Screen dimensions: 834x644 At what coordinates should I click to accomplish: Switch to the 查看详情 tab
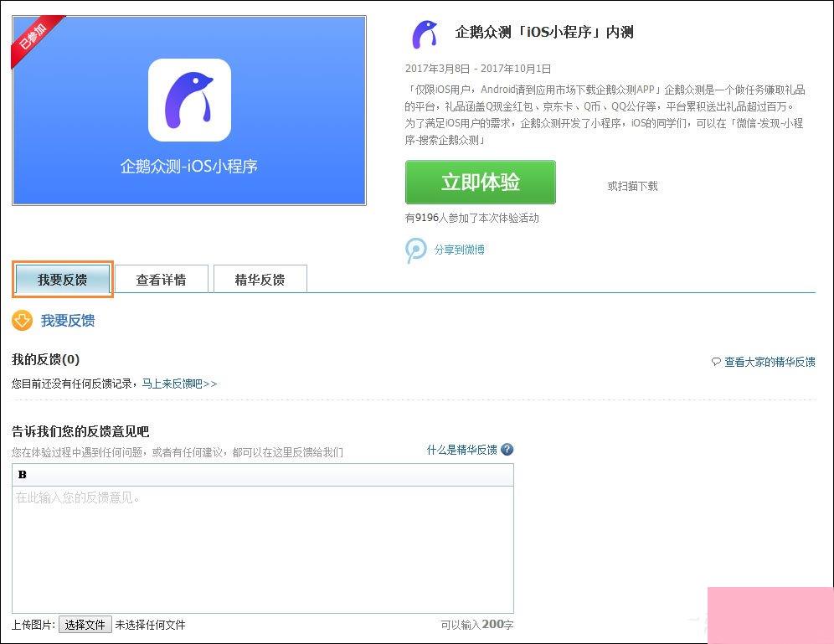[x=161, y=280]
